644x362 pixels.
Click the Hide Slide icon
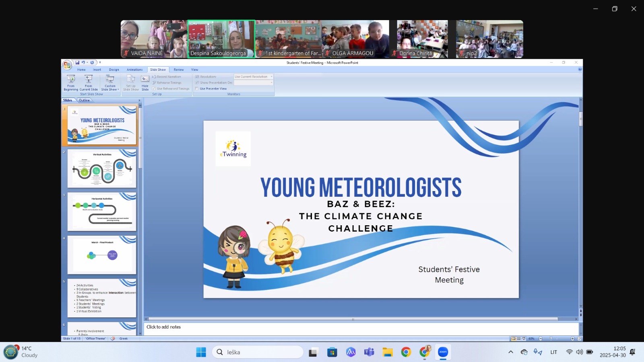tap(145, 82)
